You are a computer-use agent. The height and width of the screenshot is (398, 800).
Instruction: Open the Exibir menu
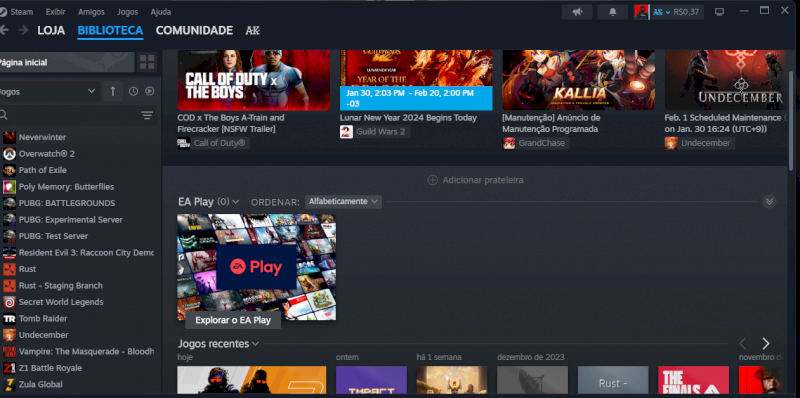[x=55, y=12]
